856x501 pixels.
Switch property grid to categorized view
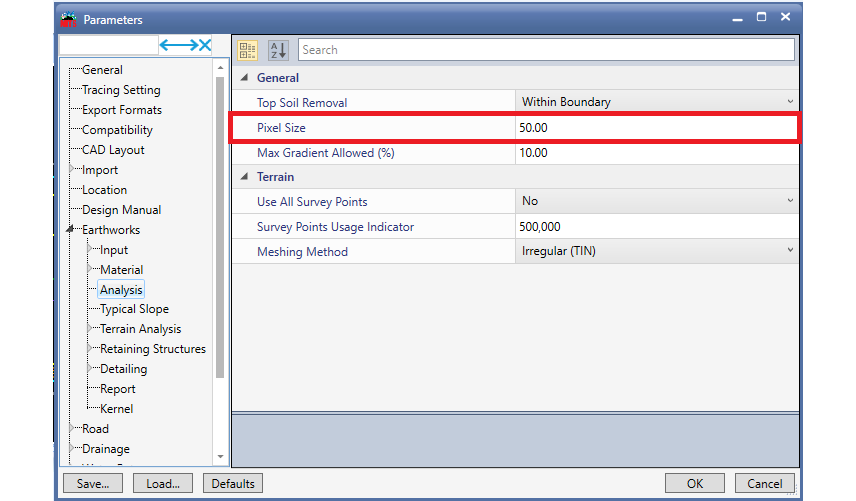247,50
